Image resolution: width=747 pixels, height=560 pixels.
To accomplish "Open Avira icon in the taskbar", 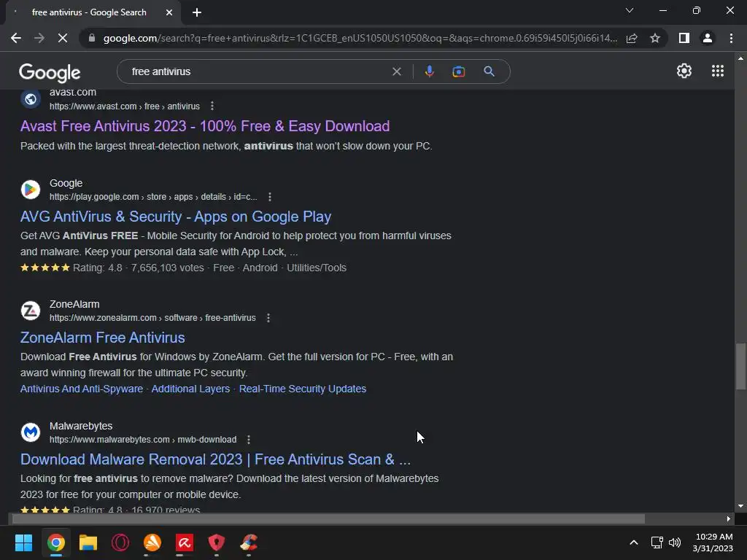I will pos(185,542).
